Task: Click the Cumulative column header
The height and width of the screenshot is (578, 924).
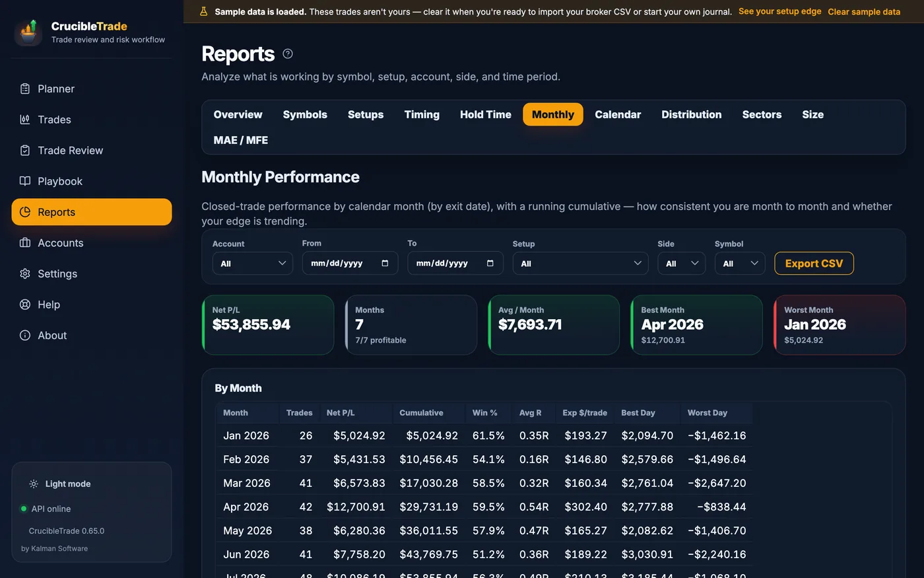Action: (428, 413)
